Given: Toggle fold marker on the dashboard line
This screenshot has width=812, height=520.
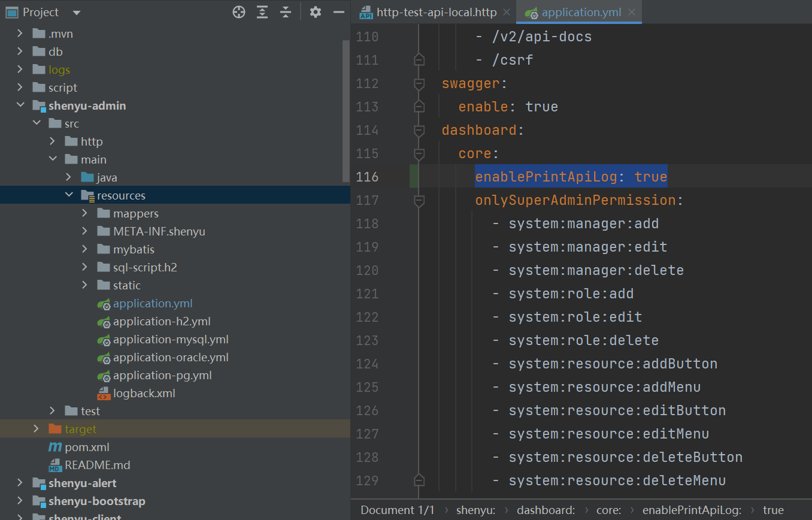Looking at the screenshot, I should (x=419, y=130).
